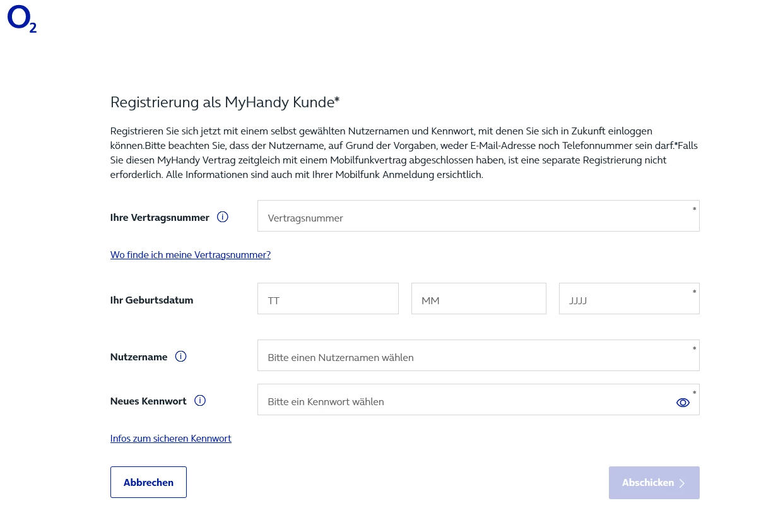
Task: Click info icon beside Neues Kennwort
Action: click(200, 400)
